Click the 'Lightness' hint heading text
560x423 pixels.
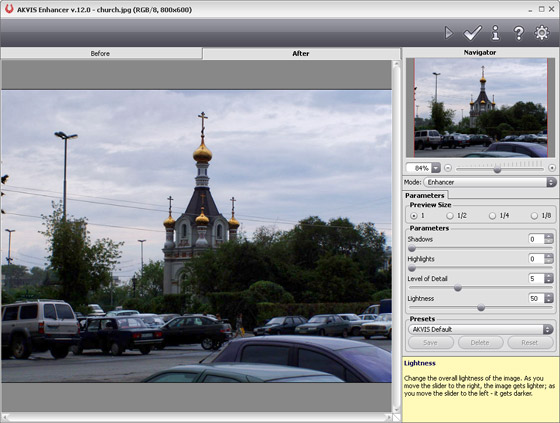pyautogui.click(x=420, y=363)
